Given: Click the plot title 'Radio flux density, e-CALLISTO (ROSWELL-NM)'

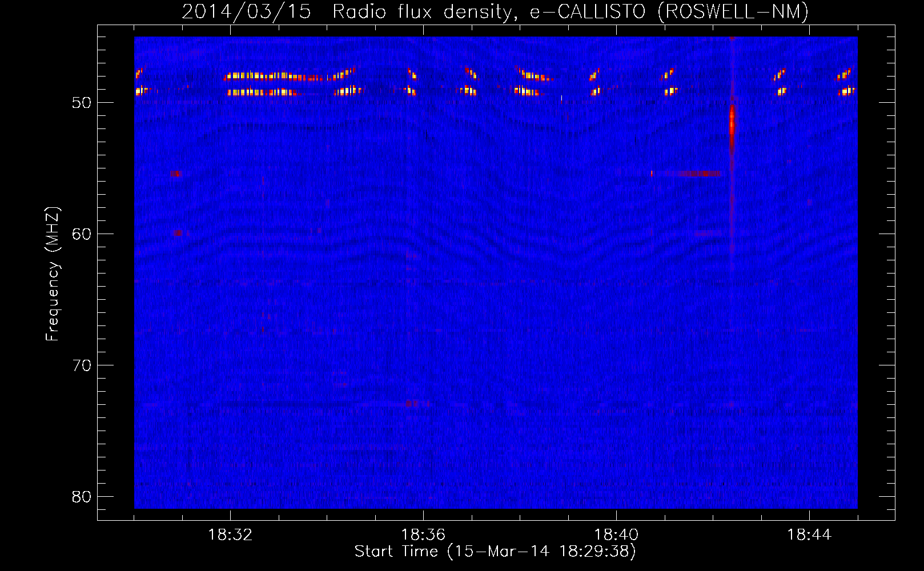Looking at the screenshot, I should click(571, 11).
